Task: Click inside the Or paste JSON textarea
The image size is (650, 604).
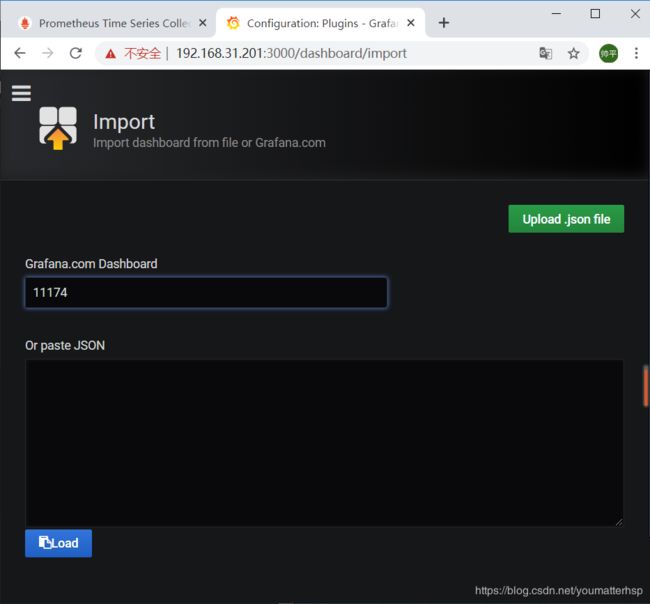Action: pyautogui.click(x=324, y=443)
